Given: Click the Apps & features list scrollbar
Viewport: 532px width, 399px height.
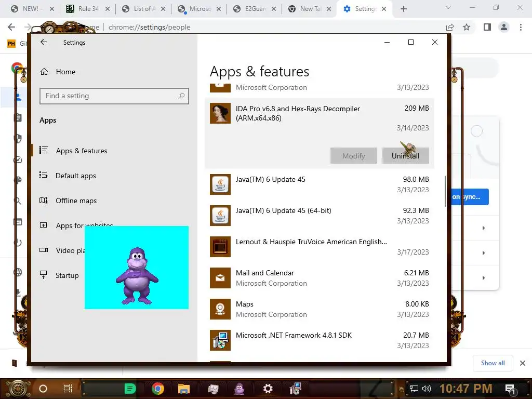Looking at the screenshot, I should pos(445,191).
